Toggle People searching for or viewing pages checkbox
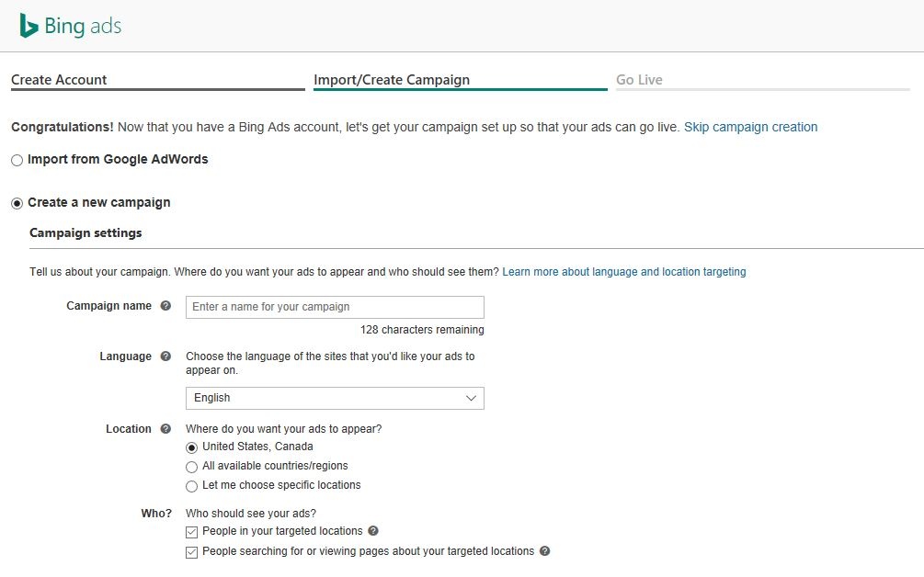This screenshot has height=577, width=924. pyautogui.click(x=191, y=552)
